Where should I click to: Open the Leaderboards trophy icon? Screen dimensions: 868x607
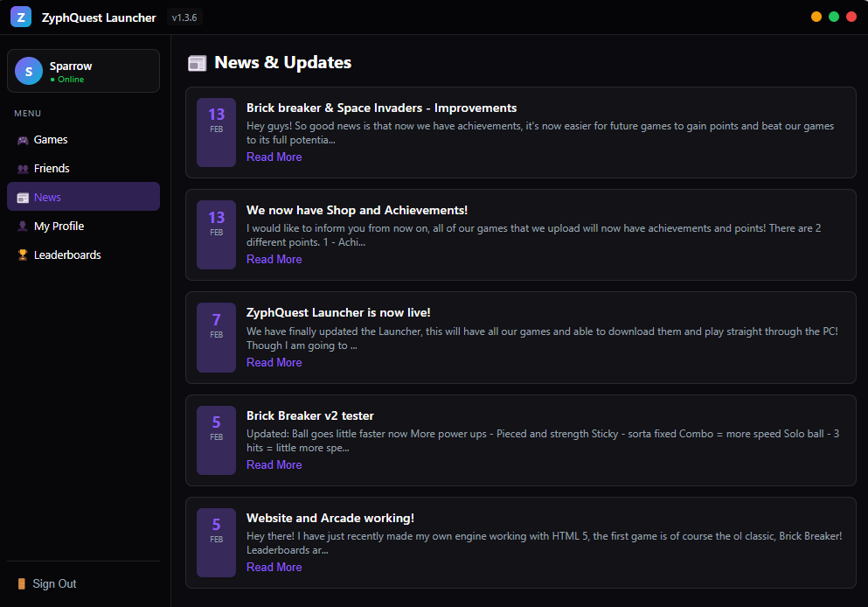[x=22, y=255]
